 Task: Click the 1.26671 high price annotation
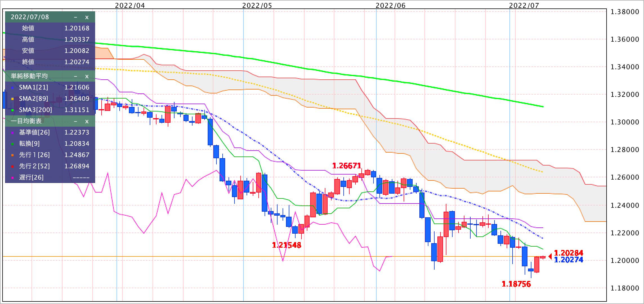[346, 166]
